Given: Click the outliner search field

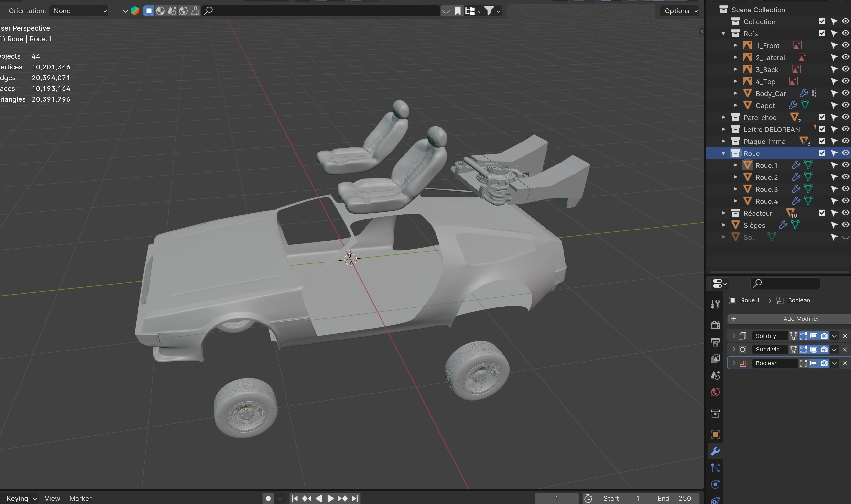Looking at the screenshot, I should pos(321,11).
